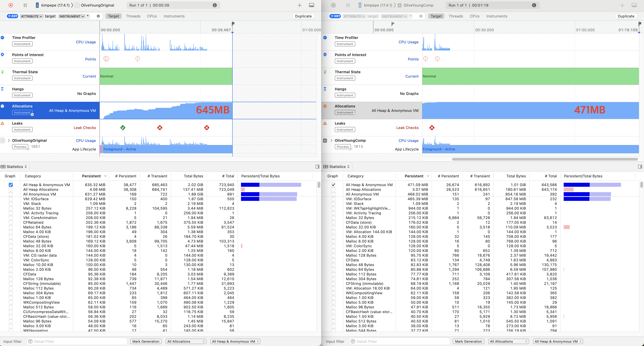Click Mark Generation button in left window
Image resolution: width=644 pixels, height=346 pixels.
coord(146,341)
